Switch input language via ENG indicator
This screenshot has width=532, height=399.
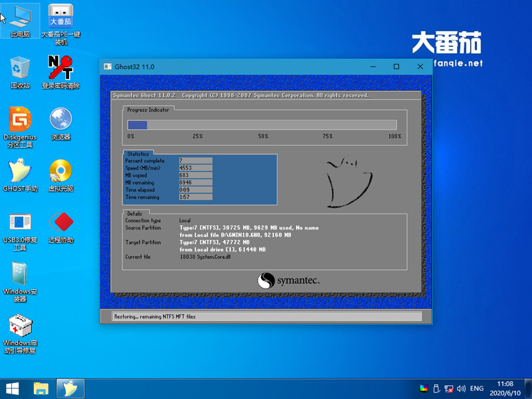476,388
